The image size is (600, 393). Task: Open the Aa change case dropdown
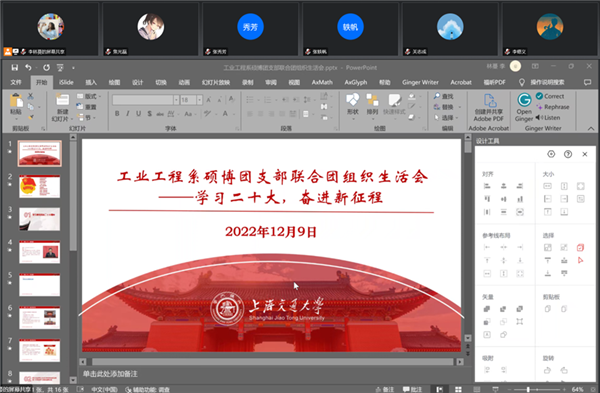point(189,114)
